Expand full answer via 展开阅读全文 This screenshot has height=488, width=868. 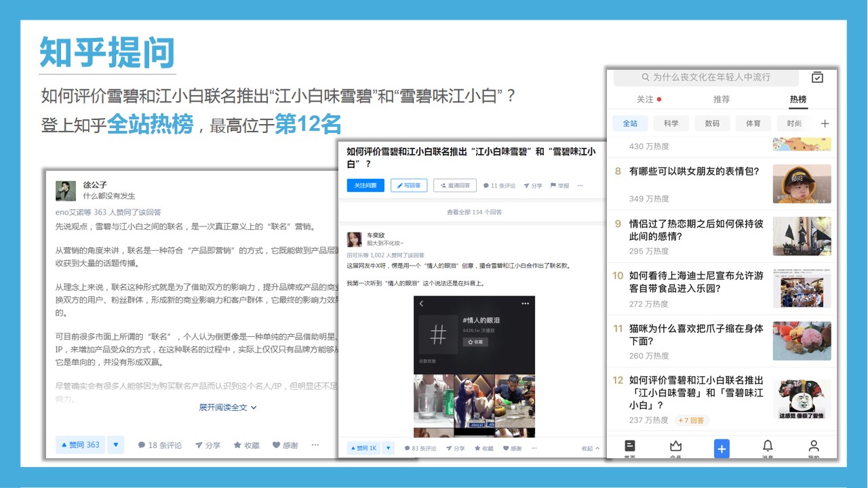pyautogui.click(x=228, y=407)
